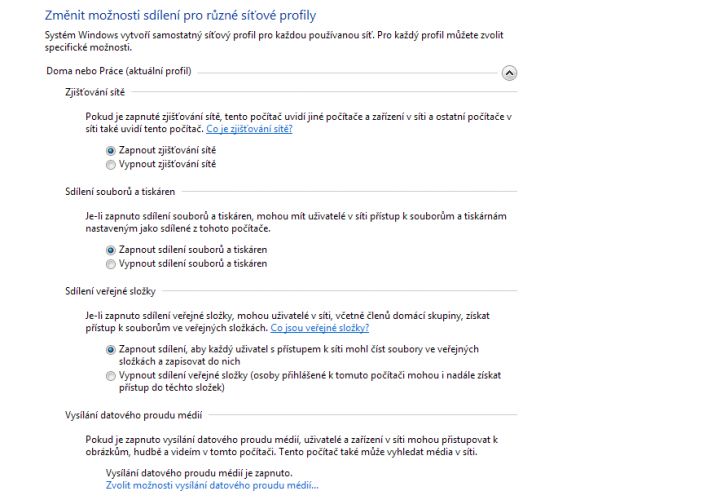Collapse the Doma nebo Práce profile section
Image resolution: width=703 pixels, height=500 pixels.
tap(509, 73)
